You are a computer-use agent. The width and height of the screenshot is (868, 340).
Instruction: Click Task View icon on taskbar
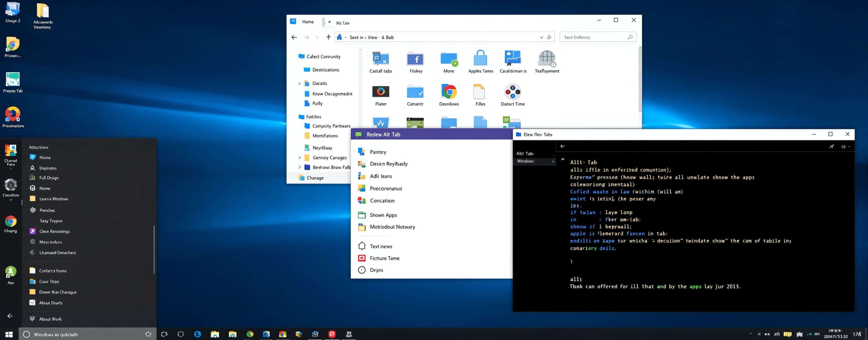164,334
